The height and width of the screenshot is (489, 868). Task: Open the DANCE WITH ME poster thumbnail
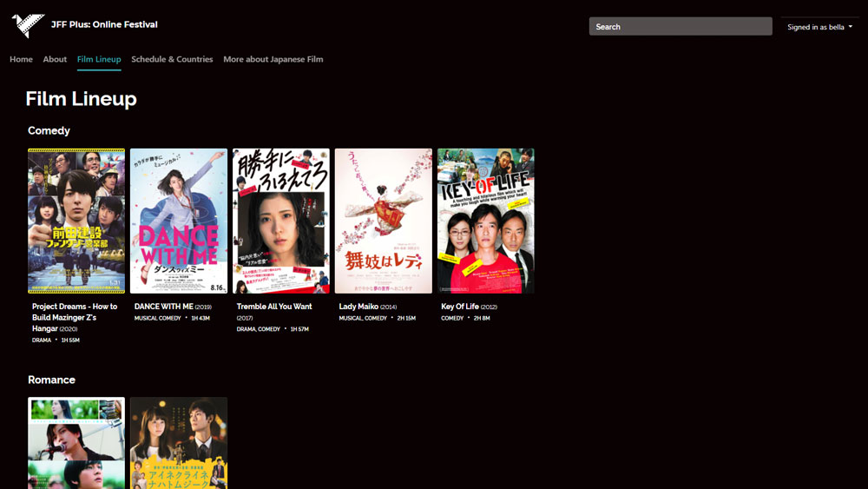tap(179, 221)
